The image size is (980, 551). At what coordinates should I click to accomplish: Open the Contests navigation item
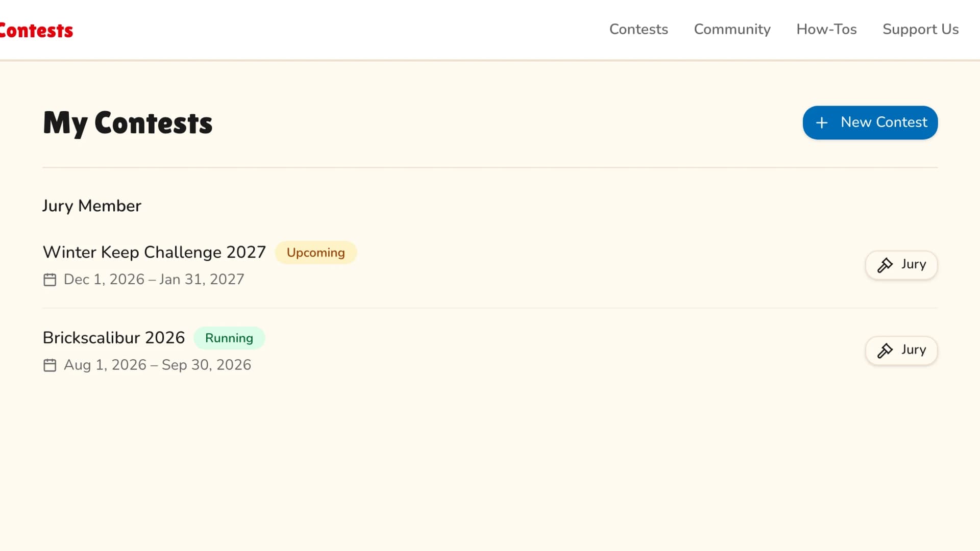(639, 29)
